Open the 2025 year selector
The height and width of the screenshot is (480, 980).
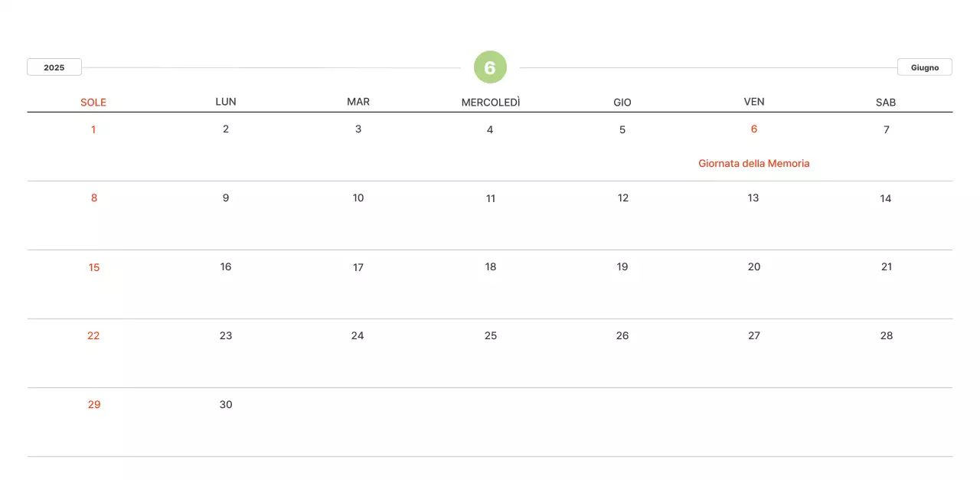(54, 67)
